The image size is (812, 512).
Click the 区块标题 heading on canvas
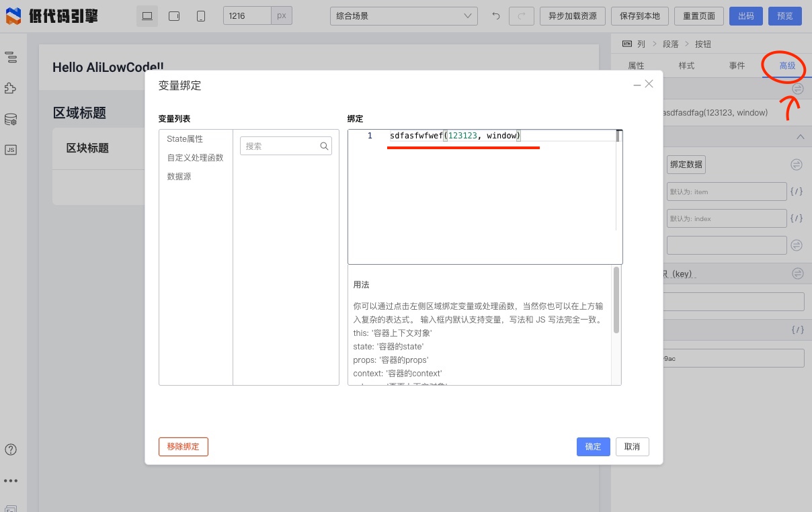tap(87, 148)
